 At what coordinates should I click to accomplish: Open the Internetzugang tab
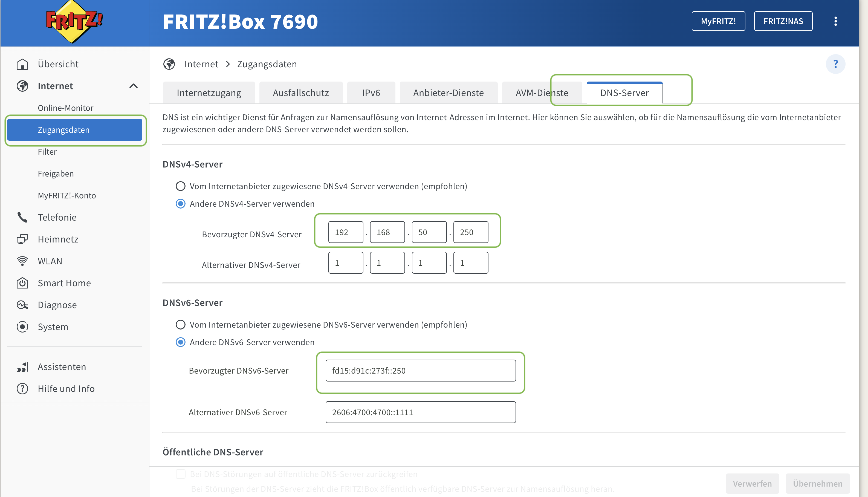point(209,93)
